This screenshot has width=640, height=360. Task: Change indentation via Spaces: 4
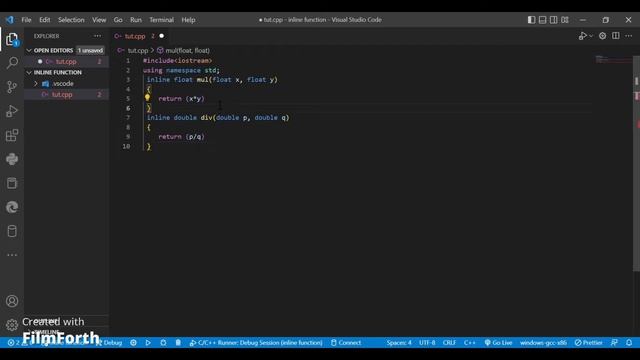399,343
